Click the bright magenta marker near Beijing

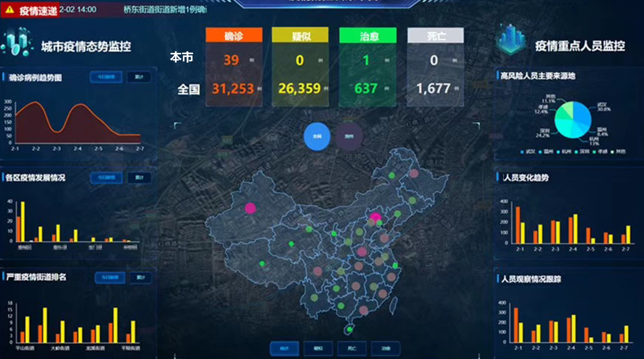click(x=375, y=217)
